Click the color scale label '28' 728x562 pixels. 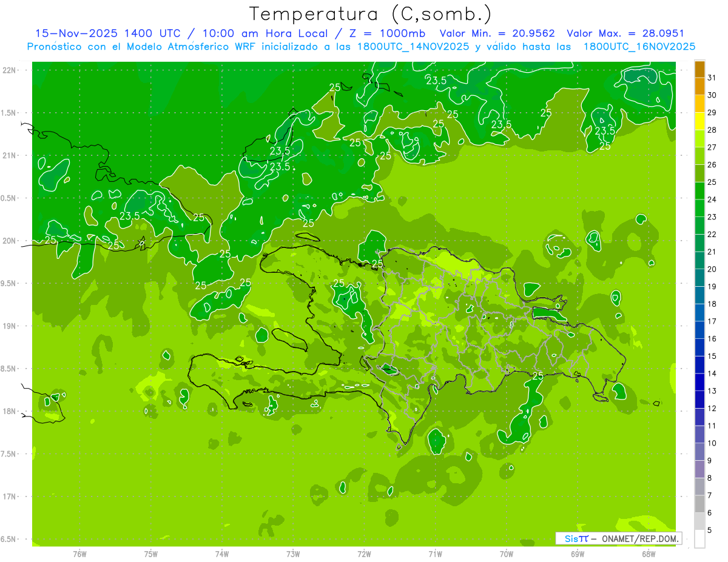click(712, 130)
